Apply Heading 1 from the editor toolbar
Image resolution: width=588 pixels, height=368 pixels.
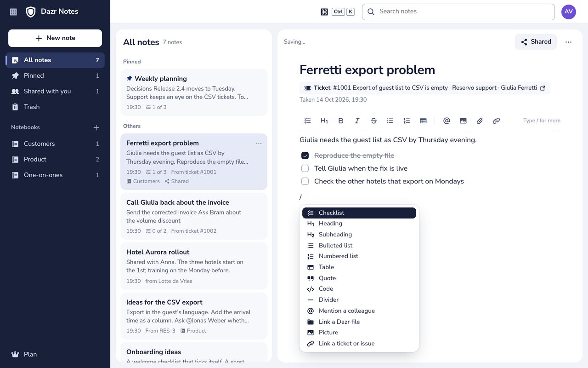[x=324, y=121]
